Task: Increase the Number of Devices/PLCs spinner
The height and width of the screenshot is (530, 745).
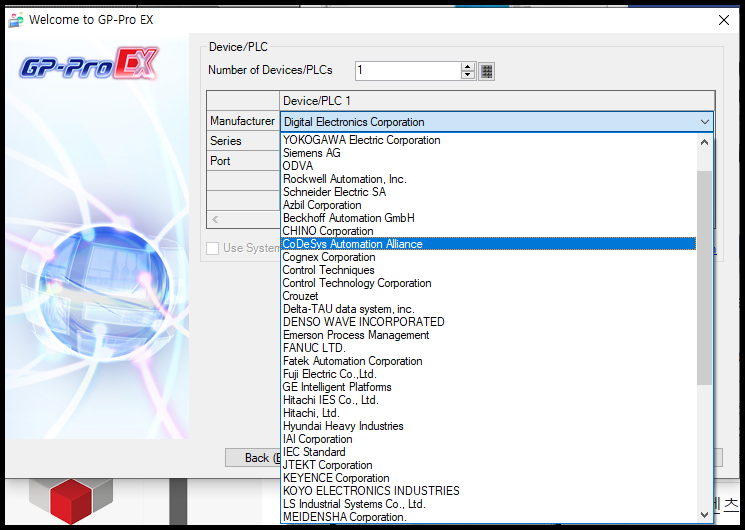Action: coord(468,67)
